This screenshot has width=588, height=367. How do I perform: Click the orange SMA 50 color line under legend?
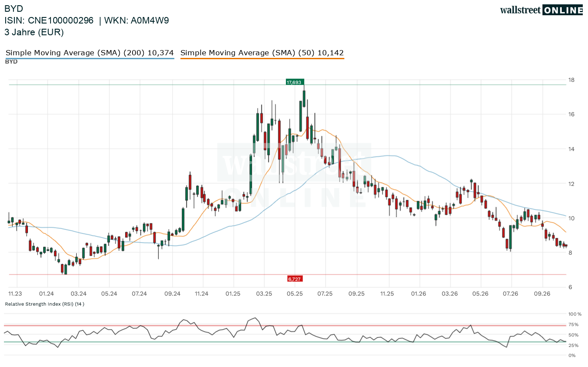(262, 58)
